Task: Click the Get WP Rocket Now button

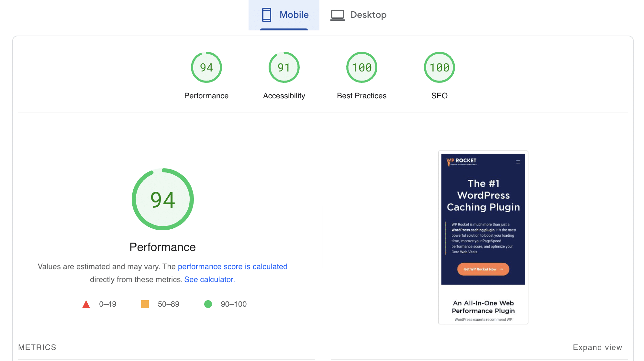Action: tap(482, 269)
